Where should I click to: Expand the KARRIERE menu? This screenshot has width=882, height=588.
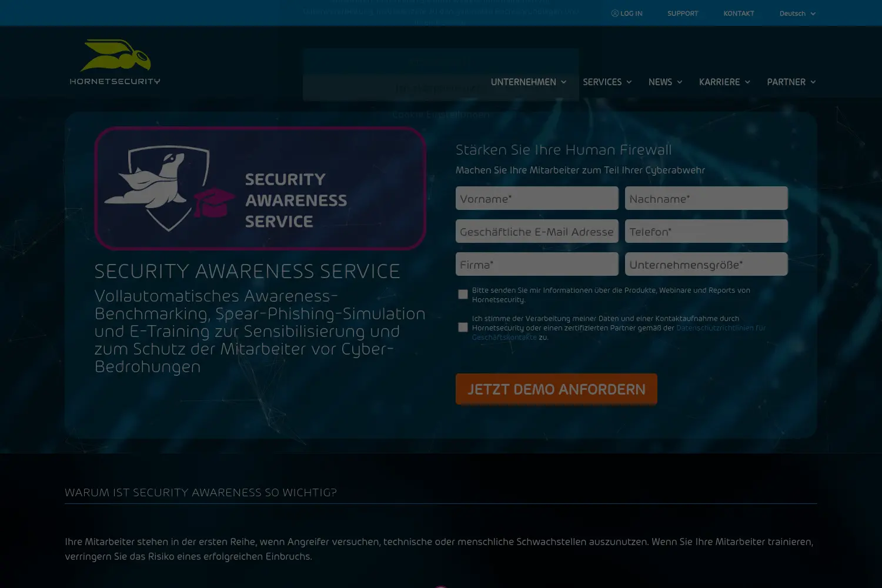(x=724, y=82)
